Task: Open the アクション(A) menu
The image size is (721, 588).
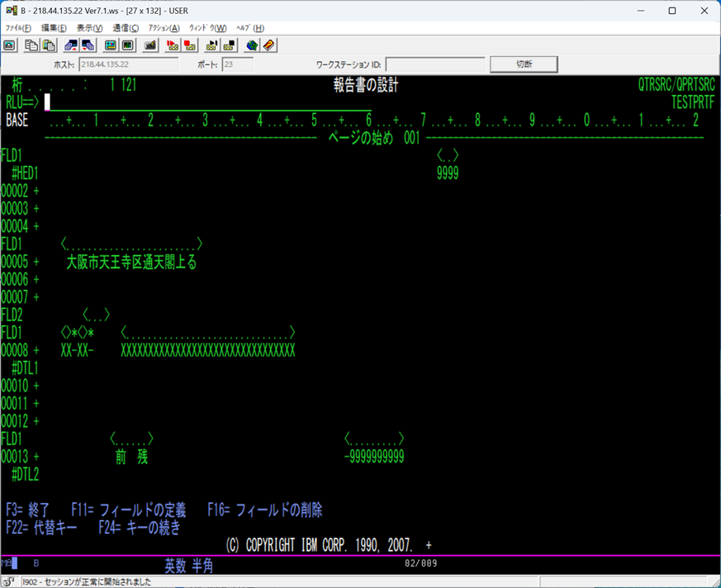Action: pos(164,28)
